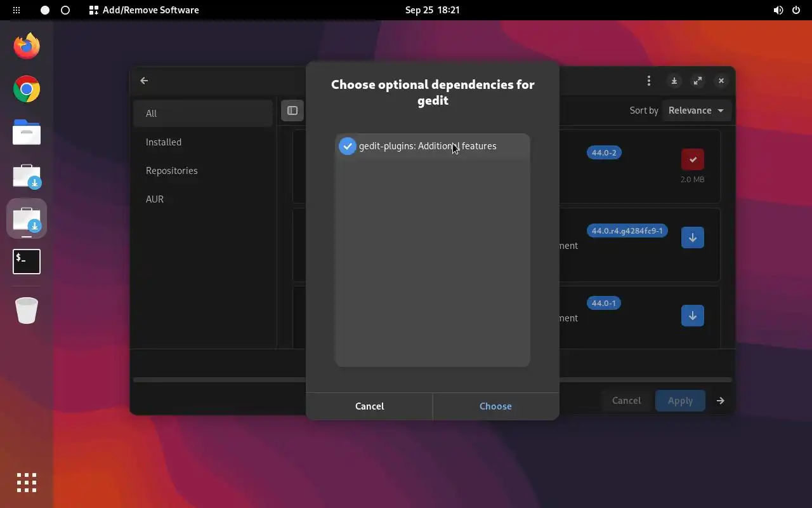This screenshot has height=508, width=812.
Task: Open Terminal from the dock
Action: 27,262
